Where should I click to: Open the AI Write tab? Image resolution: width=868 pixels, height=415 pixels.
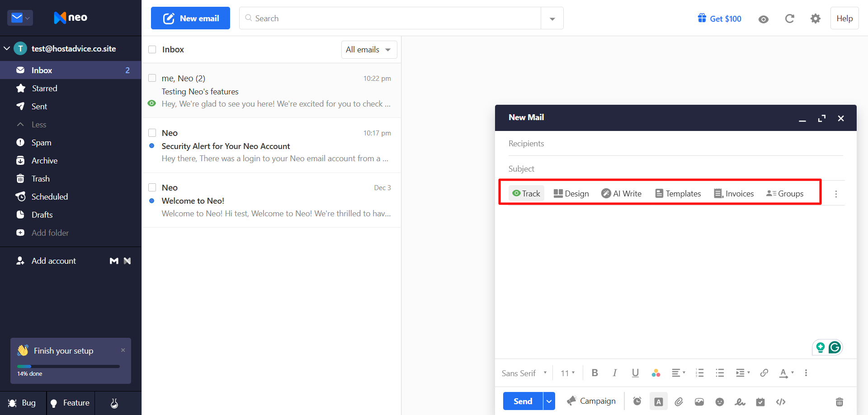coord(622,193)
